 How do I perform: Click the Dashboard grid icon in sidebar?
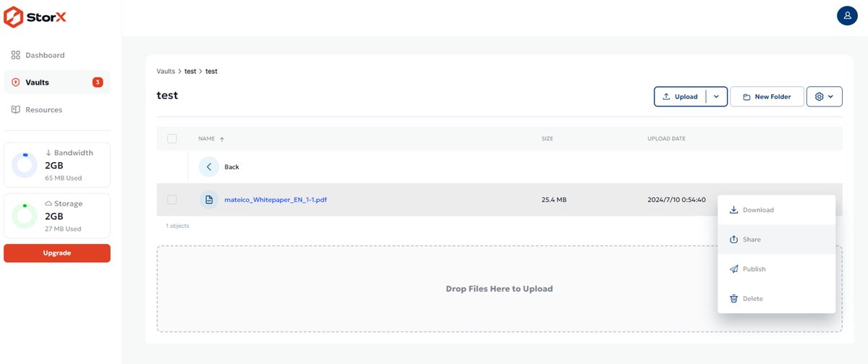tap(15, 55)
